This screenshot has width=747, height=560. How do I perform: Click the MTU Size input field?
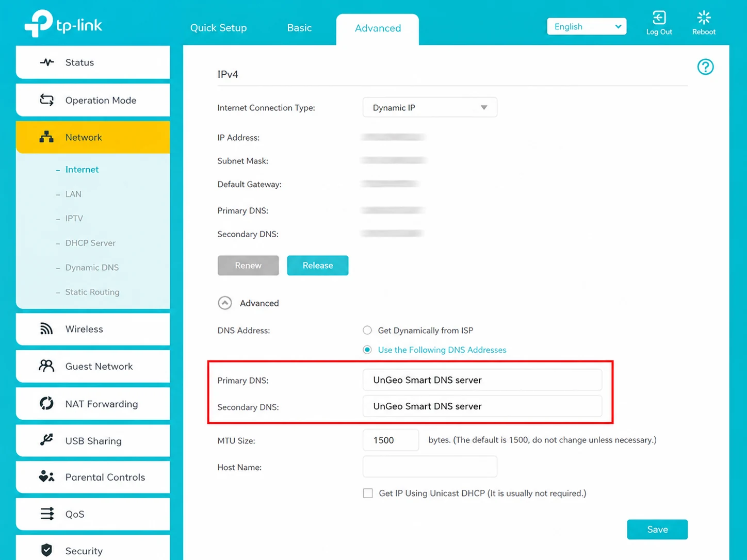tap(391, 440)
